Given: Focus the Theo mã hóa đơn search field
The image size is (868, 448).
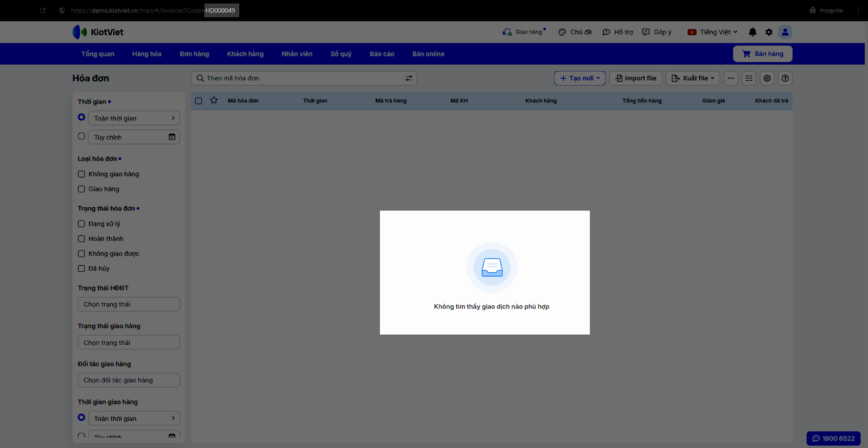Looking at the screenshot, I should click(x=304, y=78).
